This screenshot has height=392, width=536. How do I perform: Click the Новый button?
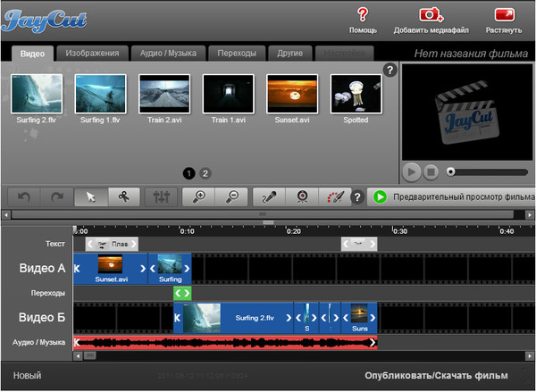point(27,375)
